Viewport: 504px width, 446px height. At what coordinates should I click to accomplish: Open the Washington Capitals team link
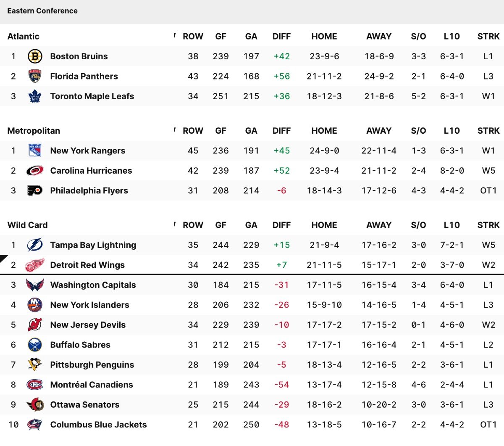tap(93, 285)
